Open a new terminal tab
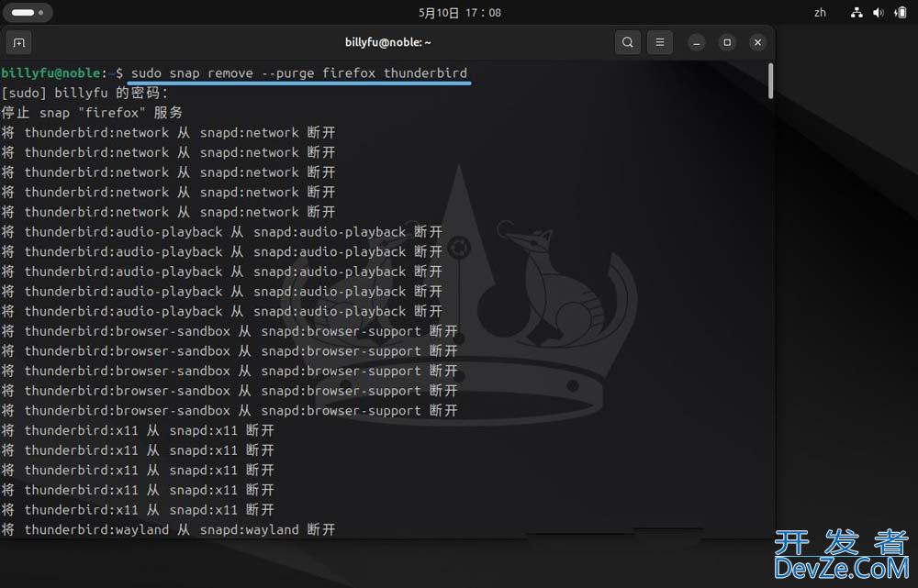Screen dimensions: 918x588 click(18, 43)
